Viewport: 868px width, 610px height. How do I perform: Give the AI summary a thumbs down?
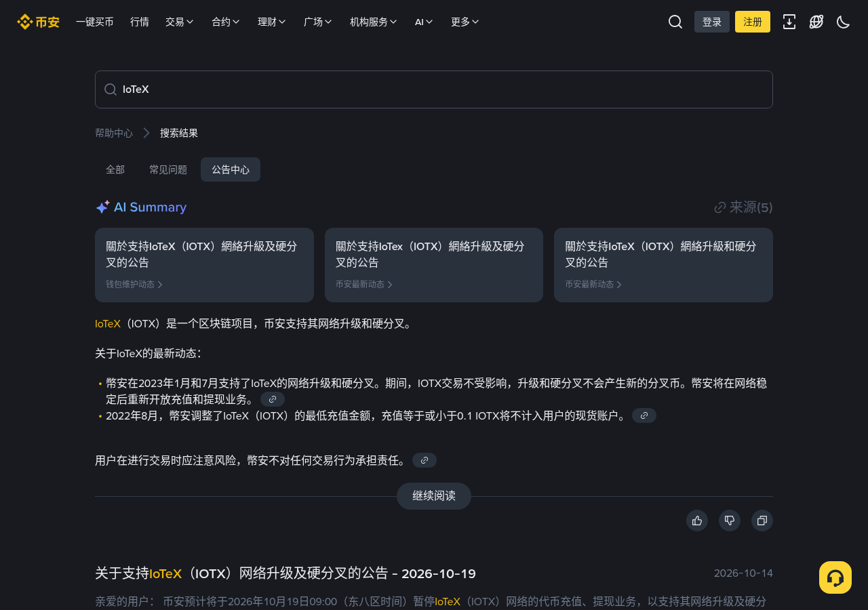point(730,521)
